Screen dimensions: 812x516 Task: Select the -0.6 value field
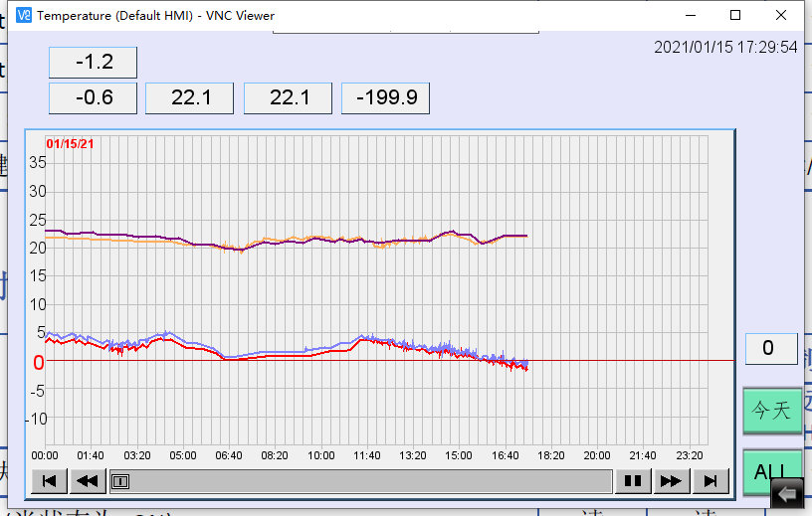pyautogui.click(x=93, y=98)
